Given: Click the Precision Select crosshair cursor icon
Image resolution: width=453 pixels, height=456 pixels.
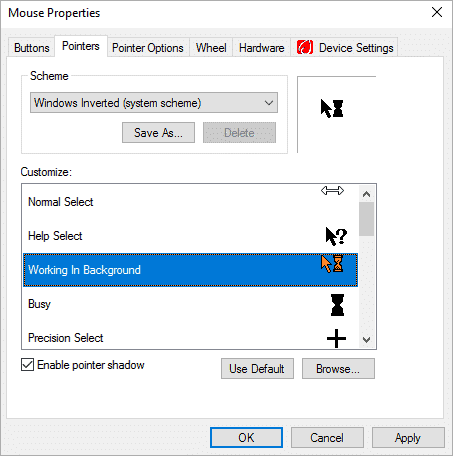Looking at the screenshot, I should pyautogui.click(x=336, y=338).
